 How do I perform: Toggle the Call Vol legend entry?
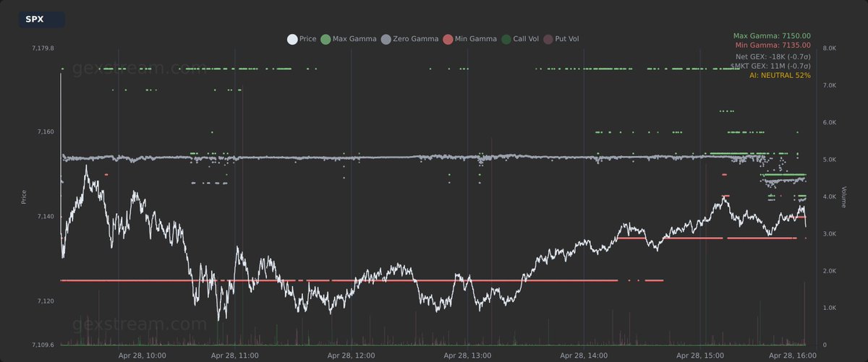(x=521, y=39)
